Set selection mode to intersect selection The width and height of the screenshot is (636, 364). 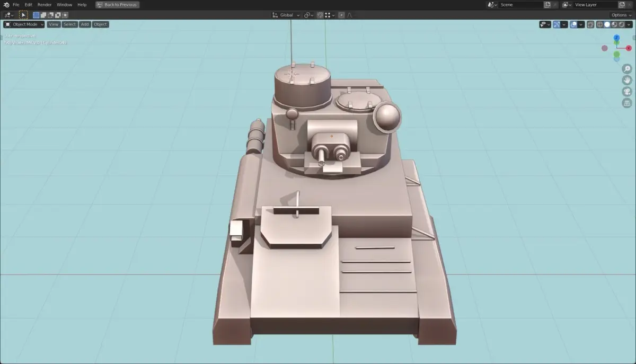coord(65,15)
